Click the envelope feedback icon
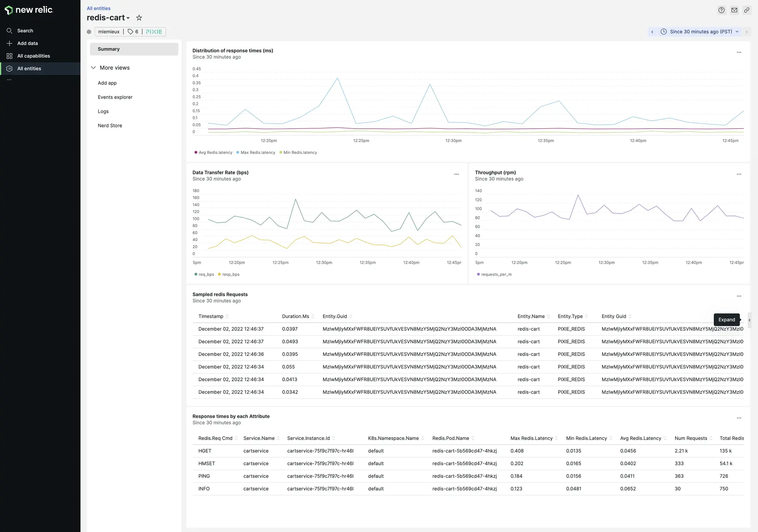The height and width of the screenshot is (532, 758). point(734,10)
